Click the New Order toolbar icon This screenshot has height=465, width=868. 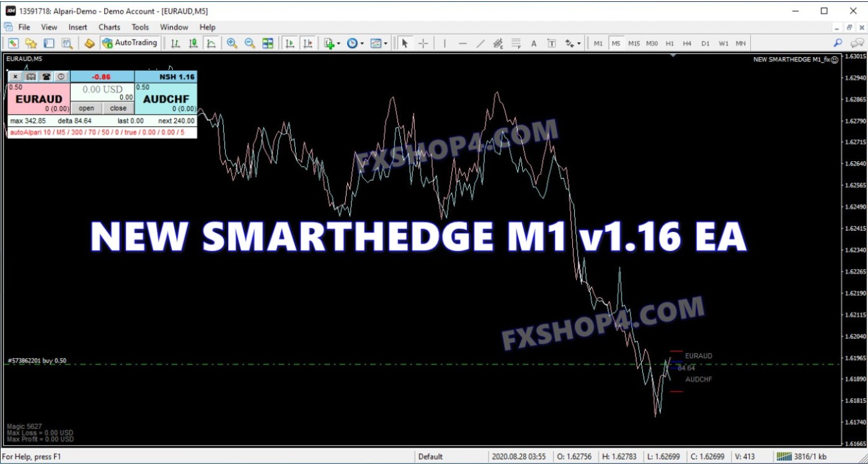click(x=90, y=43)
